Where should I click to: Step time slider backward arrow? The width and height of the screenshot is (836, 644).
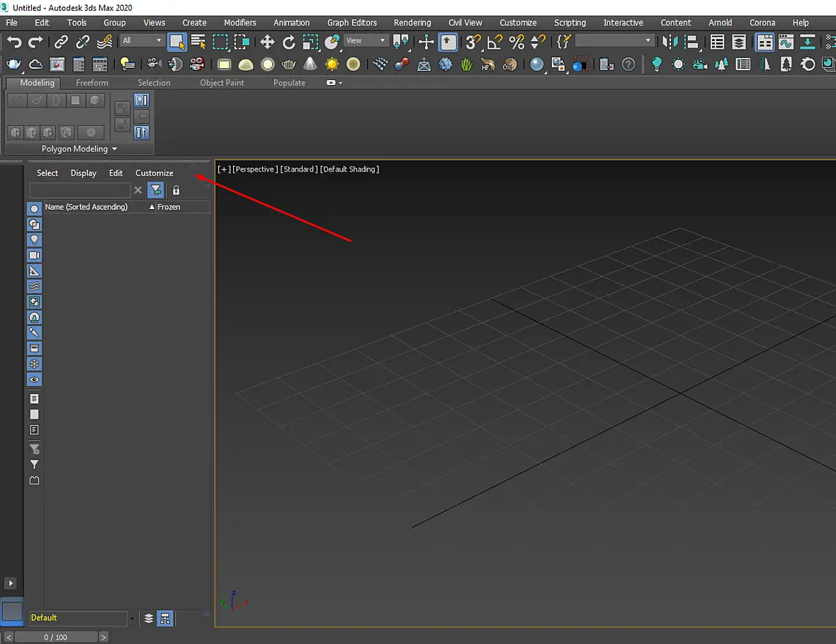click(9, 637)
